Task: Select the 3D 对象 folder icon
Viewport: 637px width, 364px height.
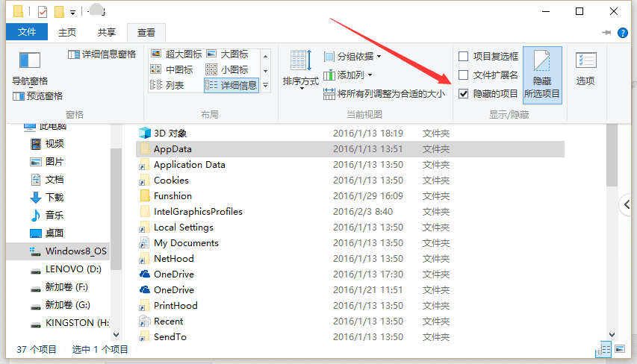Action: 145,133
